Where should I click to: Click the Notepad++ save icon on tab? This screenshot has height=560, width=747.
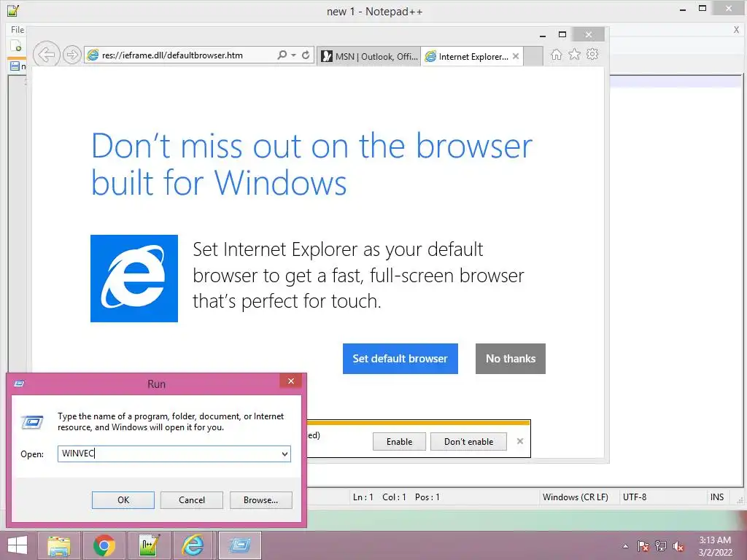point(15,66)
